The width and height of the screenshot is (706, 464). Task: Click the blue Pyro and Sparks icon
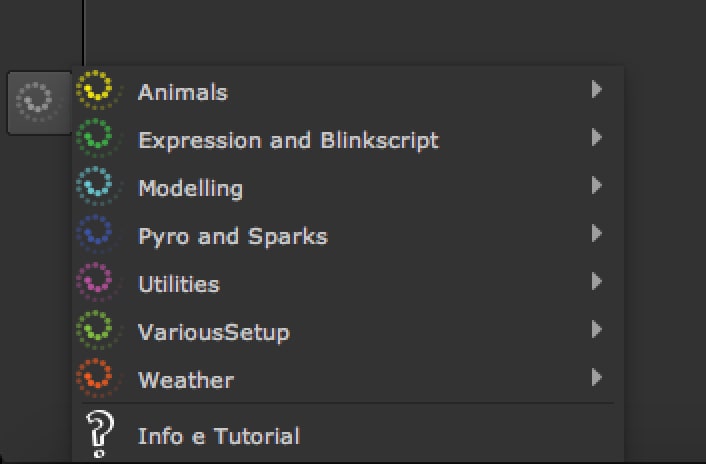coord(97,235)
